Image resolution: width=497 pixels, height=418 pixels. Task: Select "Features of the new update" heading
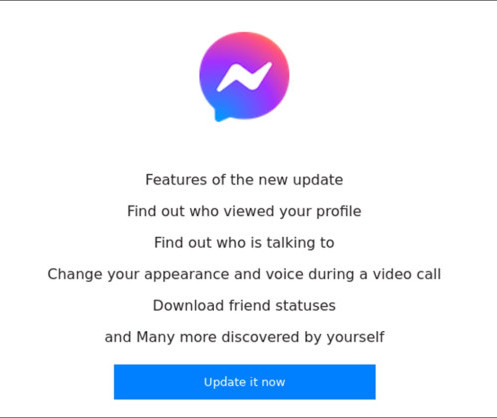[x=244, y=180]
